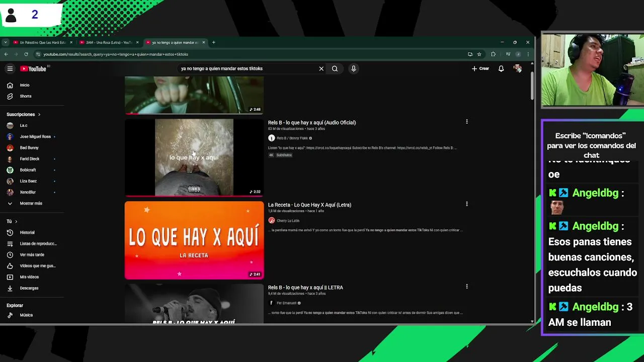Play the orange La Receta thumbnail

[x=194, y=240]
